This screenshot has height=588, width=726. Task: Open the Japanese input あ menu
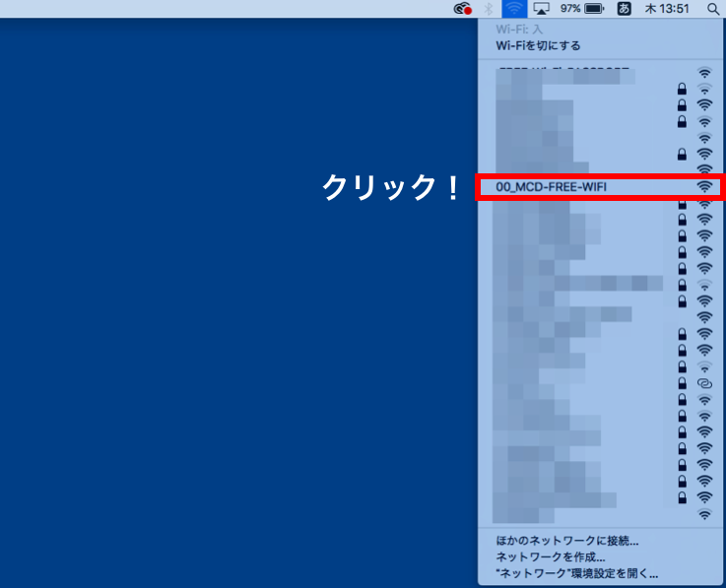pos(624,9)
